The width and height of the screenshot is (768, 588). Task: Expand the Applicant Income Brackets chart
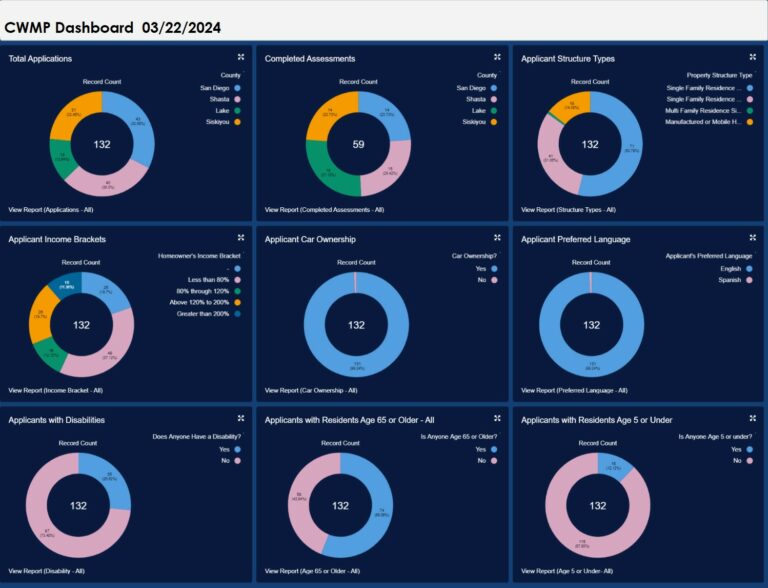pyautogui.click(x=241, y=238)
